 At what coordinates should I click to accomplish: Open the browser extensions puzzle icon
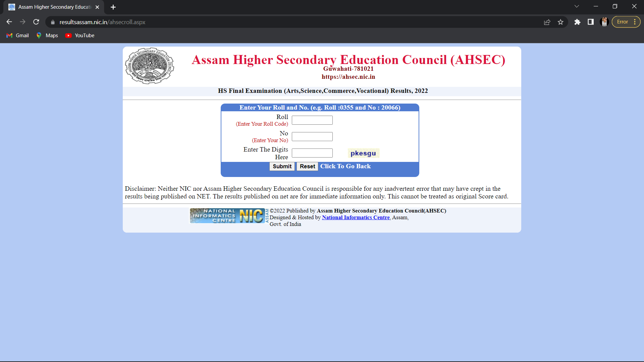point(578,22)
